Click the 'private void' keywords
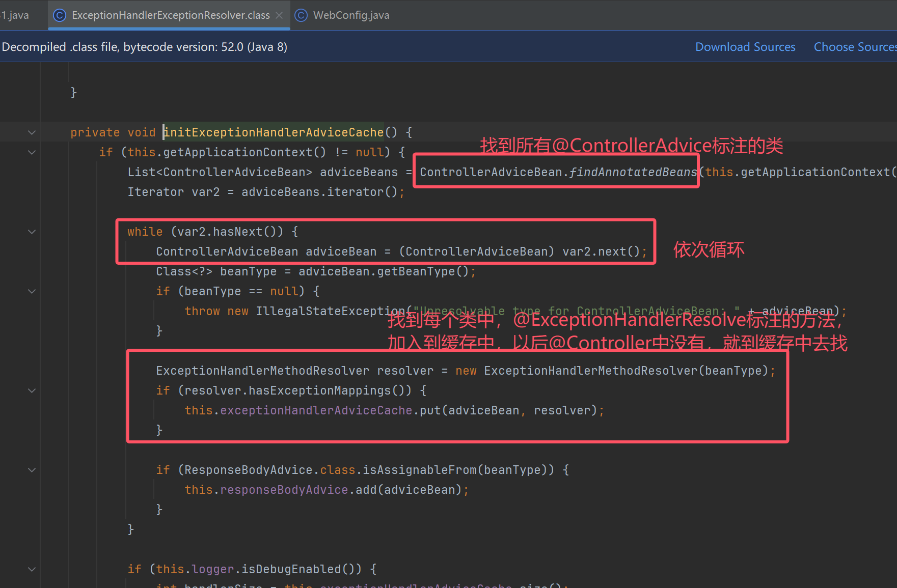Screen dimensions: 897x588 (113, 132)
